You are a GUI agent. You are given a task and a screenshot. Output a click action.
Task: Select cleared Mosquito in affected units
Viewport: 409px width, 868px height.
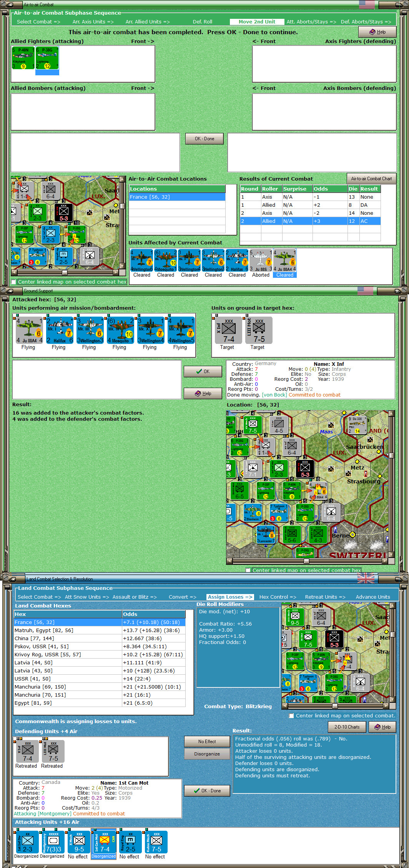coord(166,261)
